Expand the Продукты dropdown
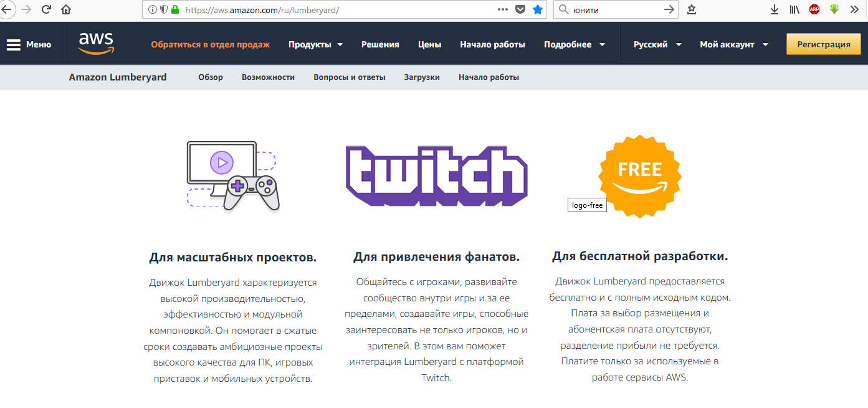This screenshot has width=868, height=408. (x=315, y=44)
